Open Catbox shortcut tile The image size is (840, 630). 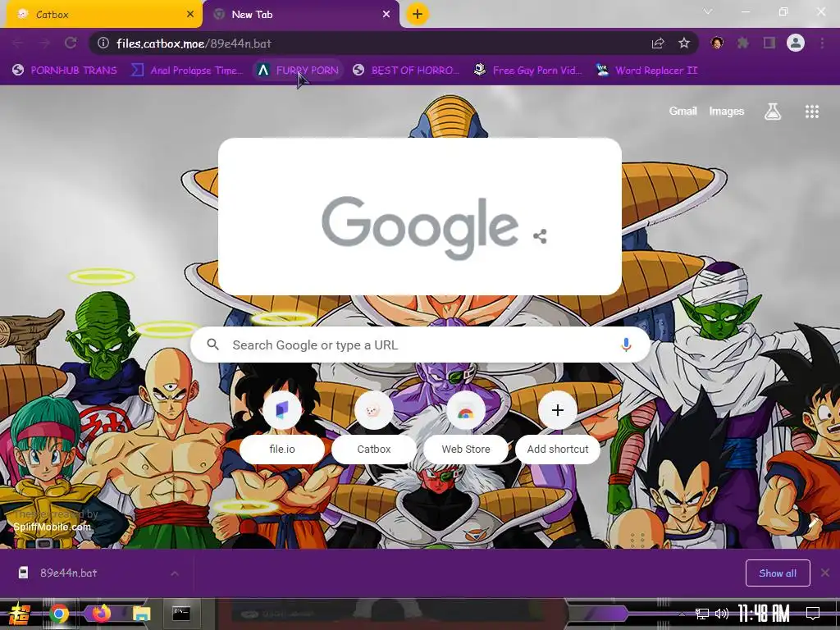click(374, 427)
